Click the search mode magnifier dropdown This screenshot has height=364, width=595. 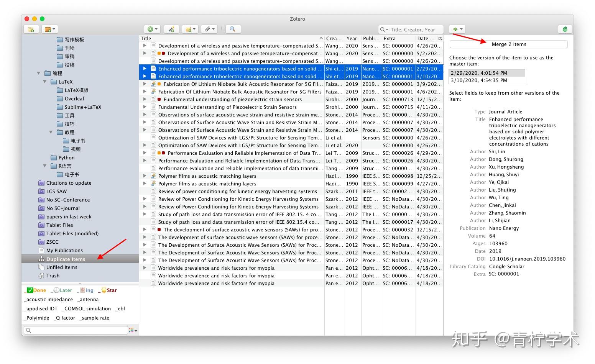(x=384, y=30)
